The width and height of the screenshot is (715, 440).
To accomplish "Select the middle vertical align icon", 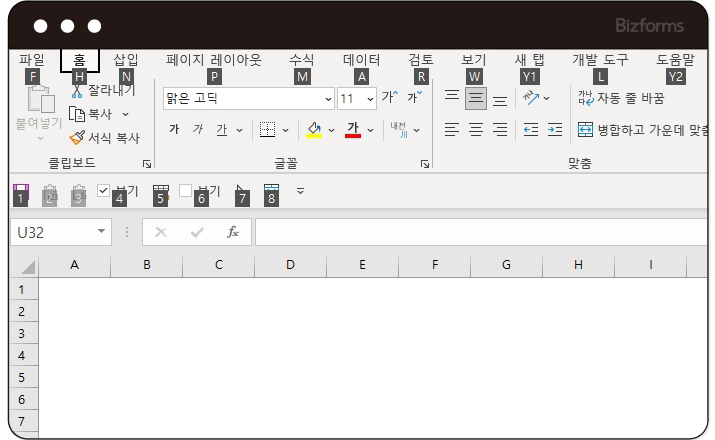I will pos(476,98).
